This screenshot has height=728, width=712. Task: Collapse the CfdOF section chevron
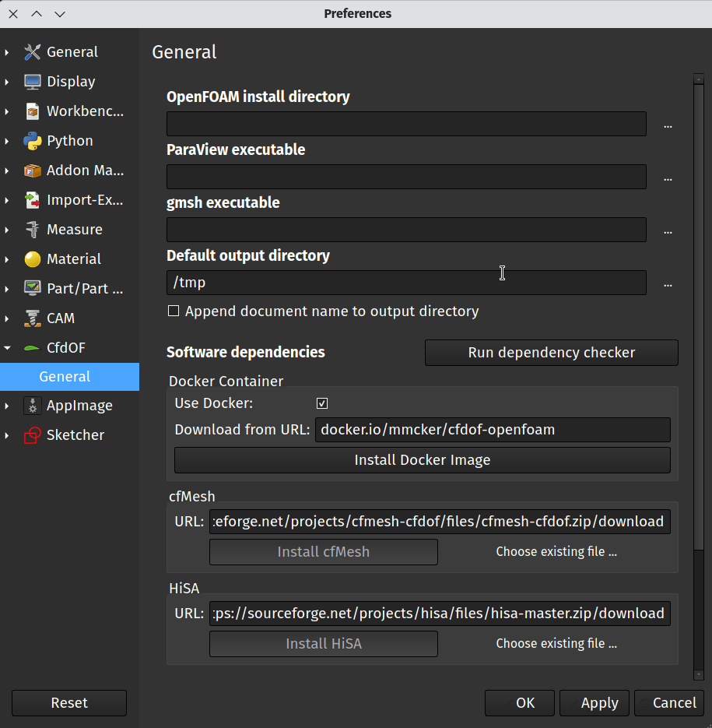click(7, 347)
